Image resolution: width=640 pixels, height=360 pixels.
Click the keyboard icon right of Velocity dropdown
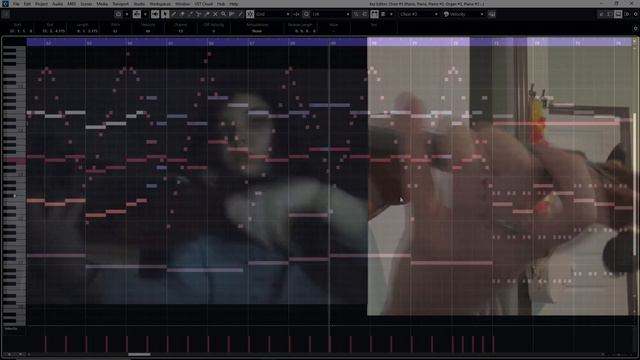tap(492, 14)
